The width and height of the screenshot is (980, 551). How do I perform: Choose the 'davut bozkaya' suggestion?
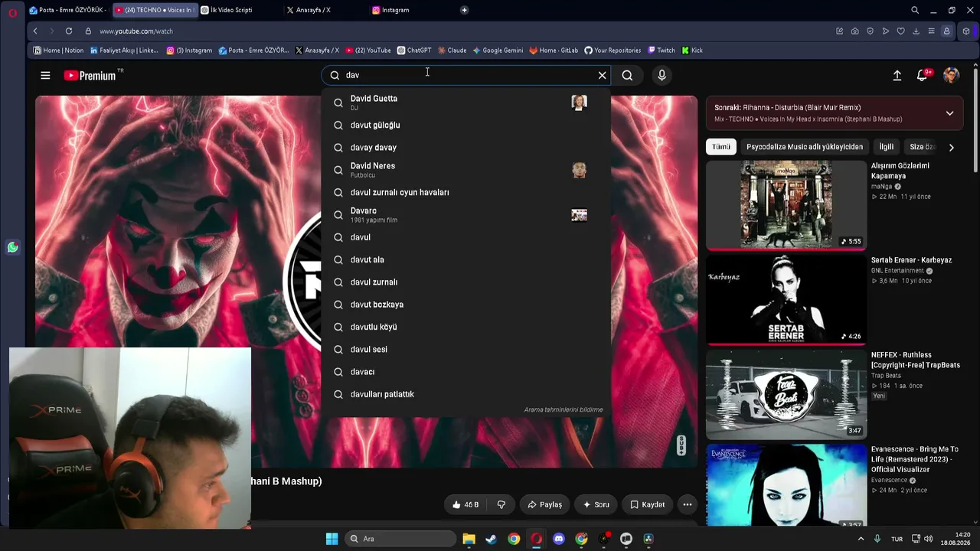tap(465, 305)
